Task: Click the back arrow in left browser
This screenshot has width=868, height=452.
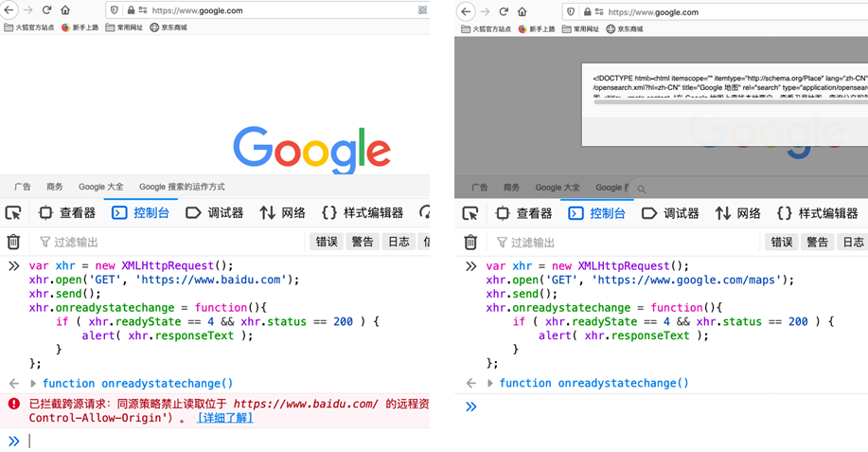Action: [x=9, y=10]
